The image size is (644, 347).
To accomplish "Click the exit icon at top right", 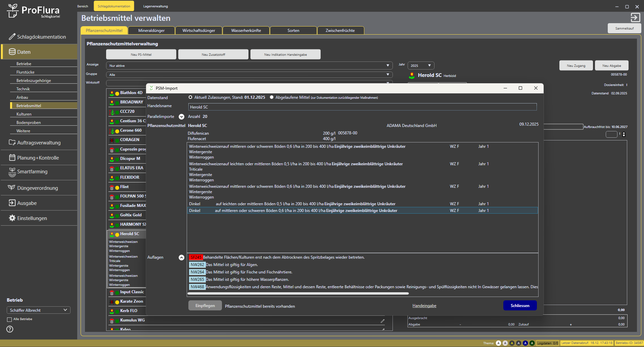I will click(x=635, y=17).
